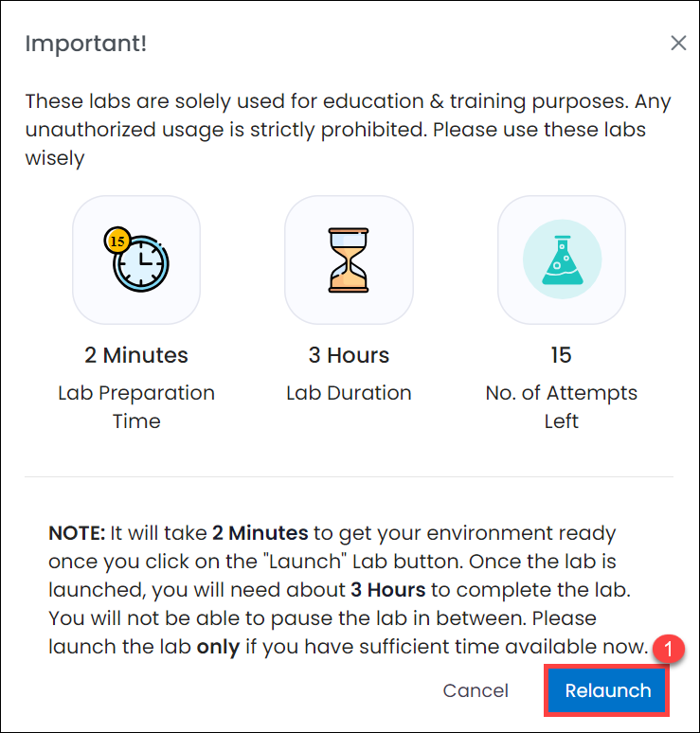Click the hourglass lab duration icon
The width and height of the screenshot is (700, 733).
pyautogui.click(x=349, y=259)
